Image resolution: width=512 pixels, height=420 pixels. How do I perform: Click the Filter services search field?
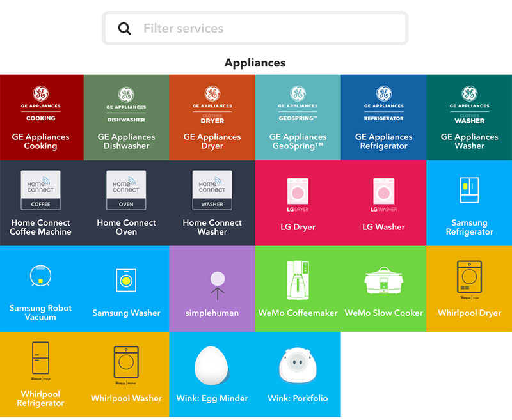coord(269,29)
